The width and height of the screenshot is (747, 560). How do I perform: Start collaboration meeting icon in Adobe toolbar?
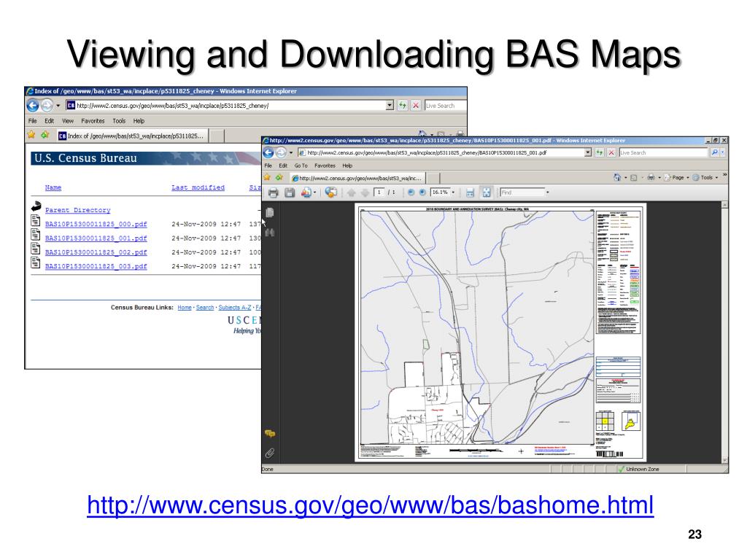[x=330, y=192]
